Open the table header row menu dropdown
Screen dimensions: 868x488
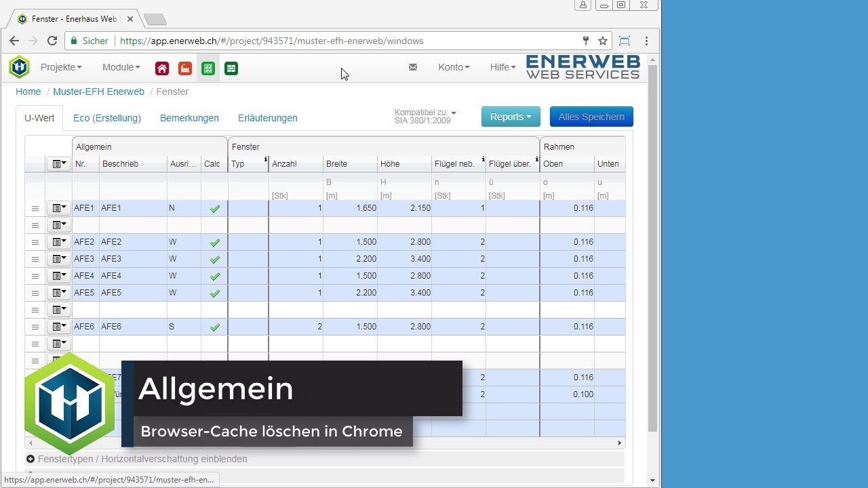pos(59,164)
